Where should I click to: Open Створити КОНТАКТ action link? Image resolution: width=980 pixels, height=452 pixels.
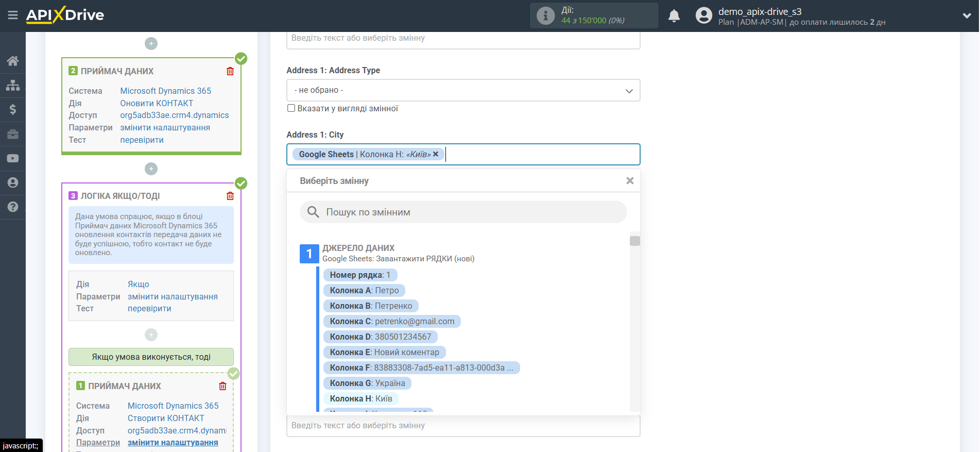point(166,418)
